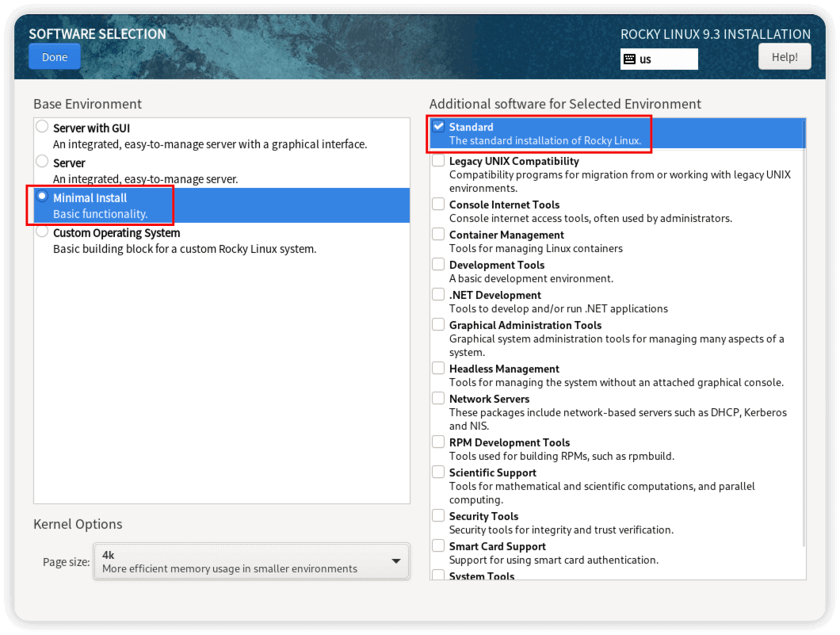This screenshot has width=840, height=635.
Task: Click 'An integrated, easy-to-manage server with a graphical interface.'
Action: 210,144
